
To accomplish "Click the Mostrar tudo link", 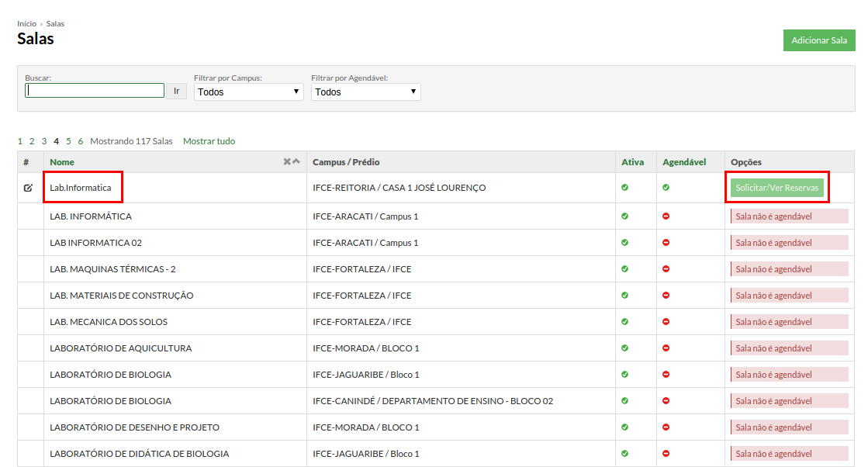I will coord(209,141).
